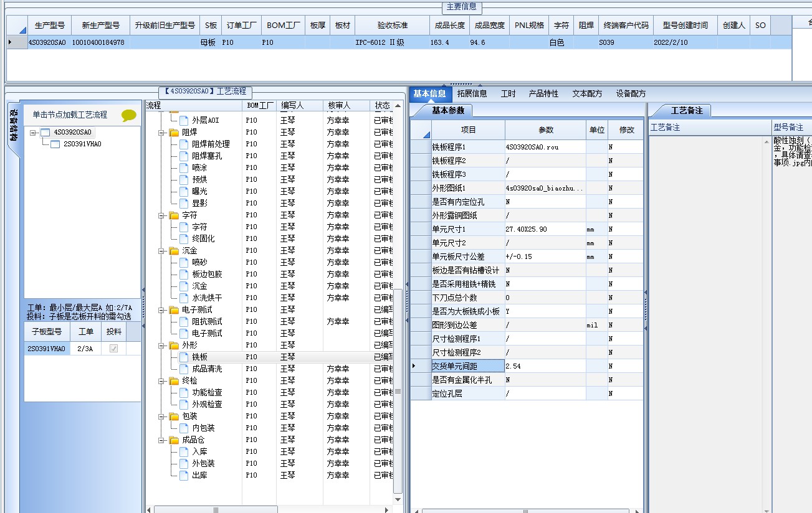Screen dimensions: 812x513
Task: Click the folder icon of 外形
Action: [x=174, y=345]
